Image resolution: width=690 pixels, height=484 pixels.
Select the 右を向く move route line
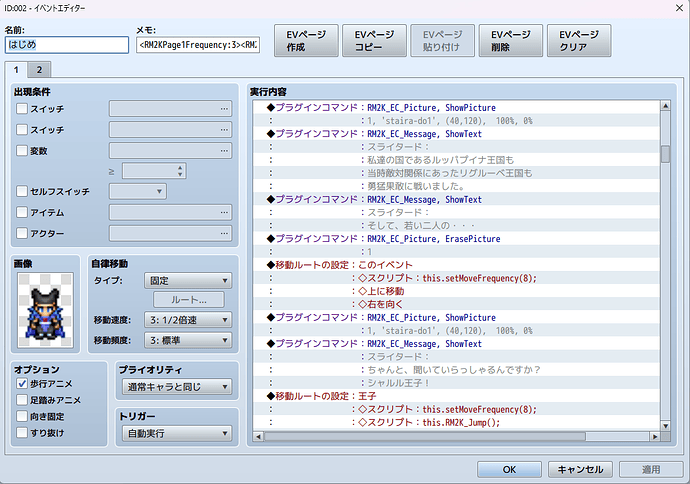(x=456, y=304)
